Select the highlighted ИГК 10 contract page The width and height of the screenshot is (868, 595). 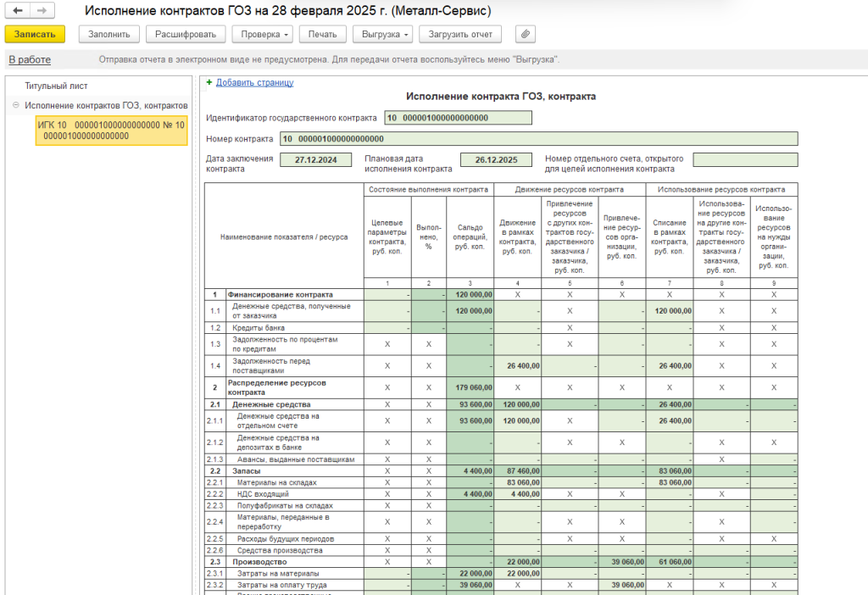point(111,131)
